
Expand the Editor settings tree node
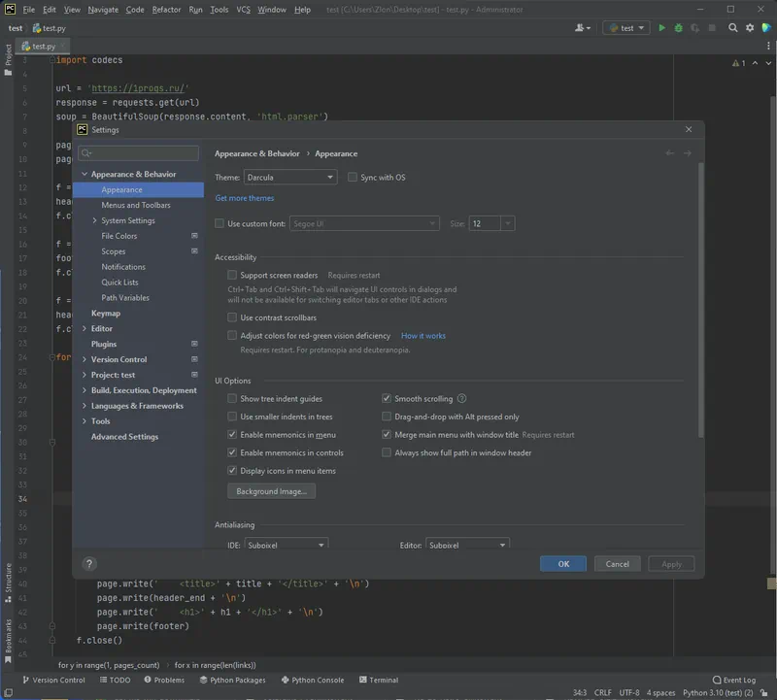[84, 329]
